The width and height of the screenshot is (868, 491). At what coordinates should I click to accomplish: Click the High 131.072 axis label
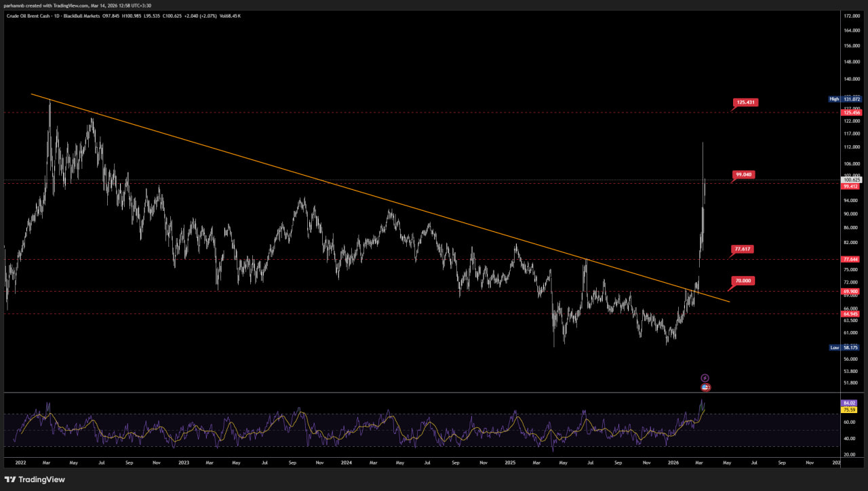[x=845, y=99]
